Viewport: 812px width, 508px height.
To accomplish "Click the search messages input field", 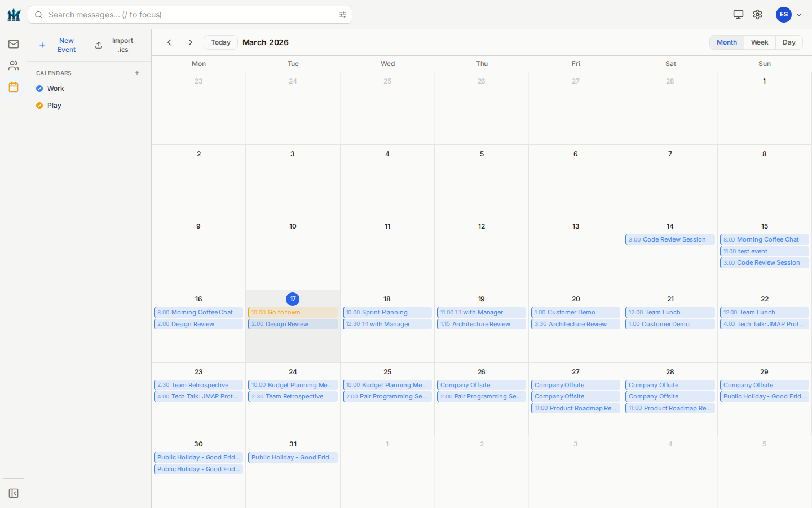I will [169, 14].
